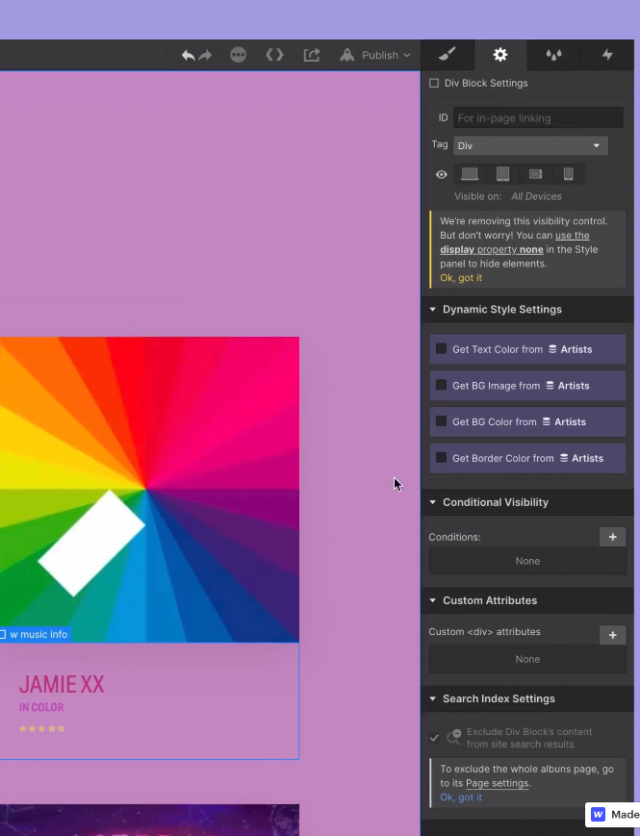Add a new visibility condition with plus
Screen dimensions: 640x836
pyautogui.click(x=613, y=537)
